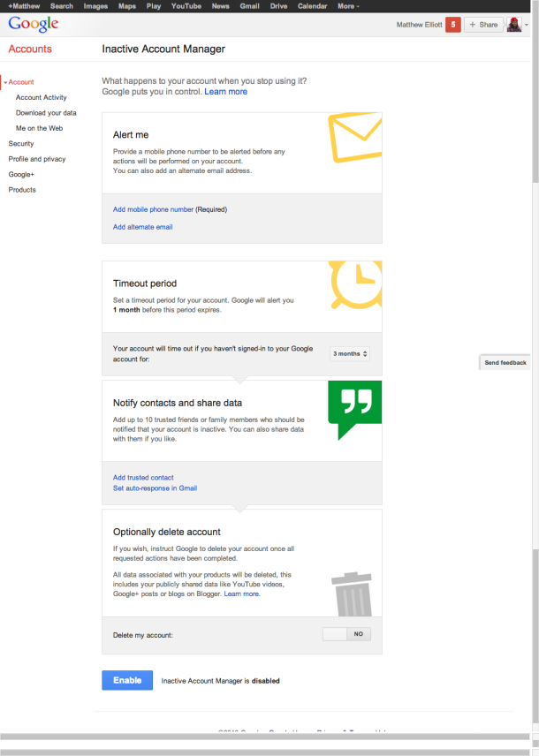Click the Timeout period heading

click(145, 284)
